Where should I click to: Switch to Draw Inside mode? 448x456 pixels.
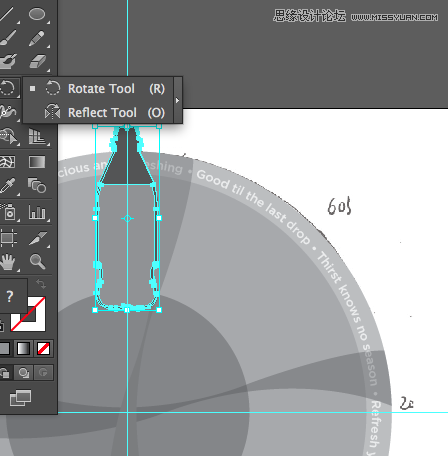tap(43, 373)
